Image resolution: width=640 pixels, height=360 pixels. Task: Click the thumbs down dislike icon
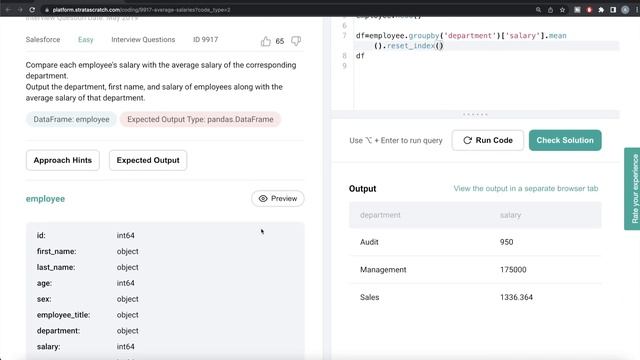point(296,41)
